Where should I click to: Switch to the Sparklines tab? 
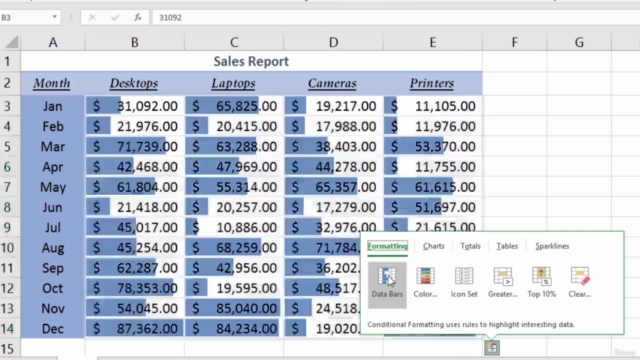click(x=552, y=246)
